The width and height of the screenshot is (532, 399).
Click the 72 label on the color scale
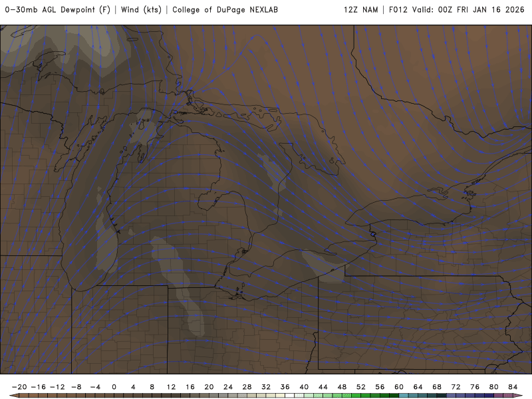[456, 387]
